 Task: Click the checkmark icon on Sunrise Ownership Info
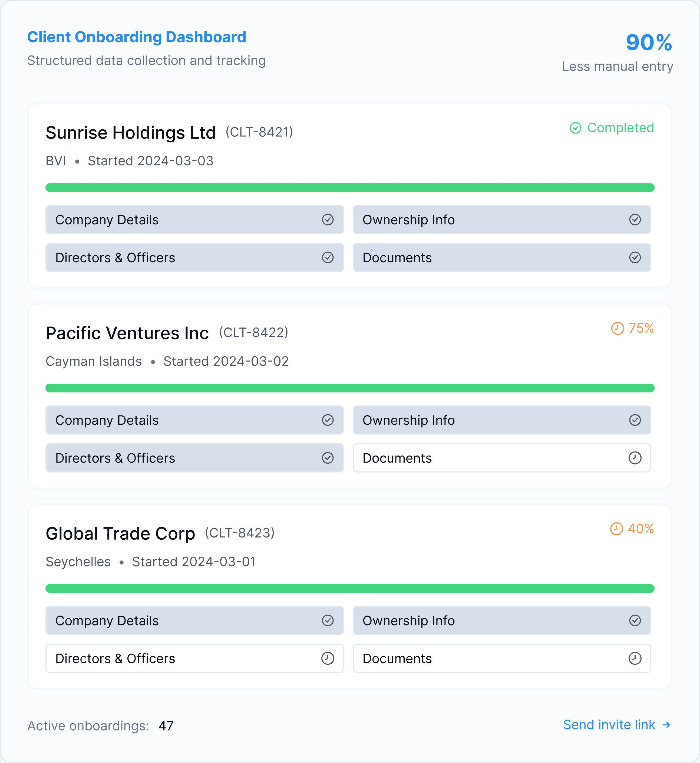point(635,220)
